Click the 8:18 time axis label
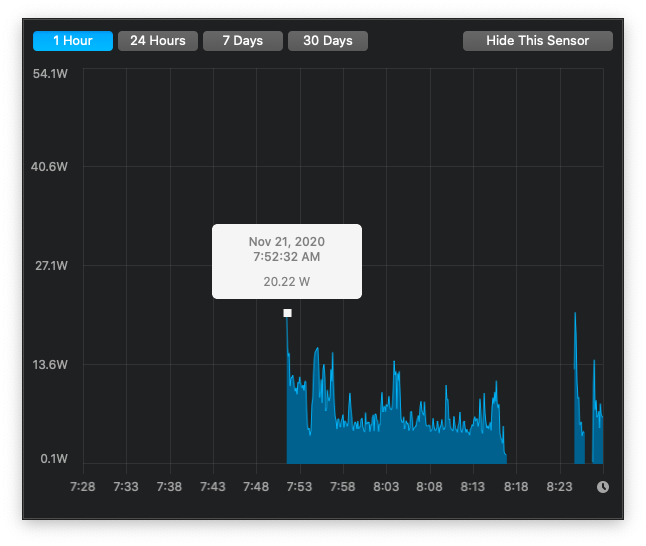The height and width of the screenshot is (546, 646). pyautogui.click(x=516, y=487)
